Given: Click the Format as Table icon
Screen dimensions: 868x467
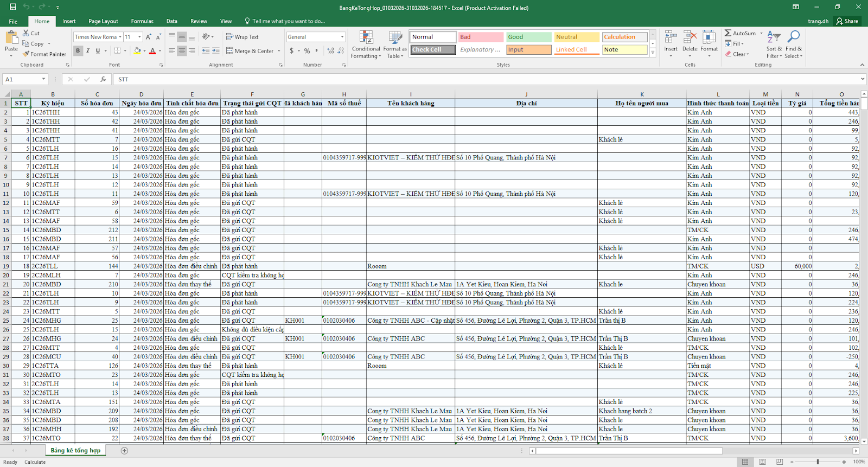Looking at the screenshot, I should 395,38.
